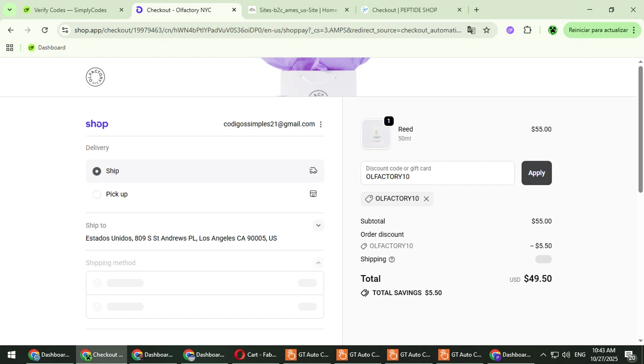
Task: Open the account options three-dot menu
Action: [321, 124]
